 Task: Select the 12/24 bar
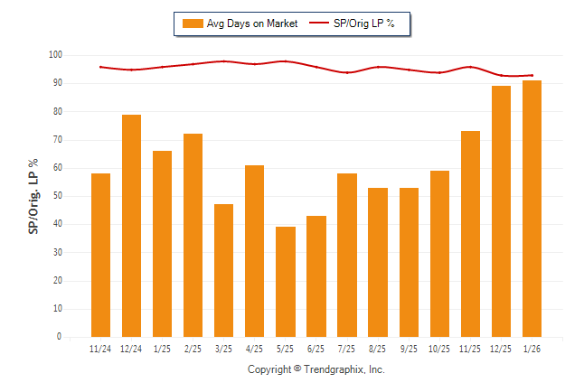click(131, 226)
